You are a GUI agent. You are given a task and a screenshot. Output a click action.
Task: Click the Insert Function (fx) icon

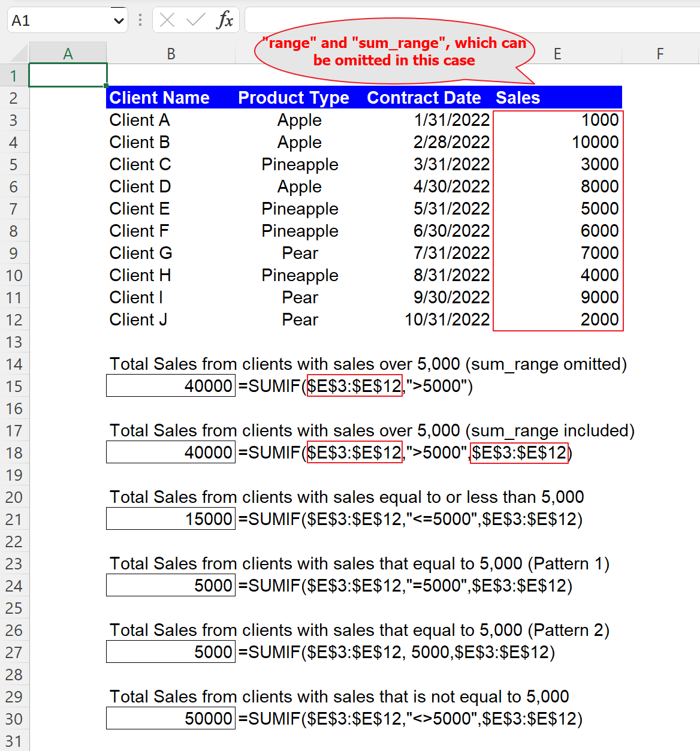coord(225,19)
